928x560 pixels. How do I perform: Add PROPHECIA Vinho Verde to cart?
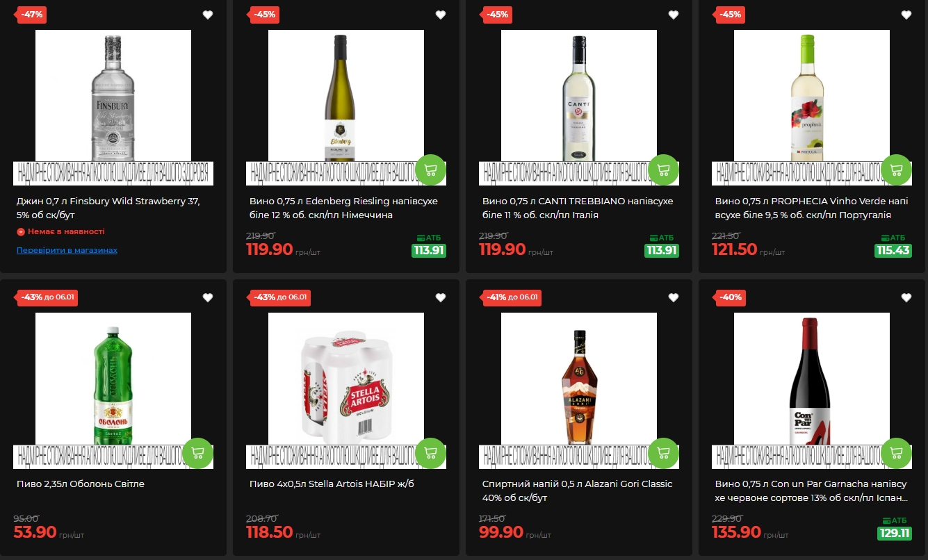click(896, 170)
